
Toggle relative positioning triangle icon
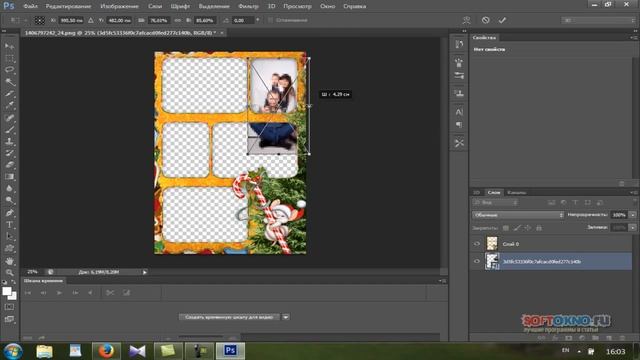[91, 20]
